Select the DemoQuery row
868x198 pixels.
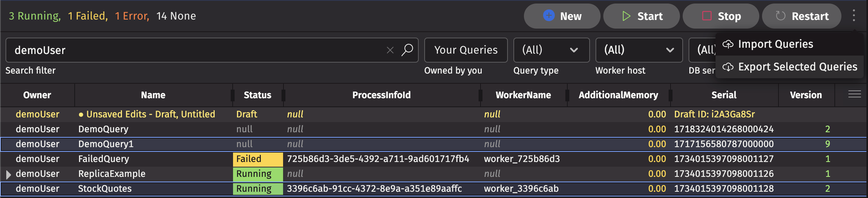[x=103, y=129]
